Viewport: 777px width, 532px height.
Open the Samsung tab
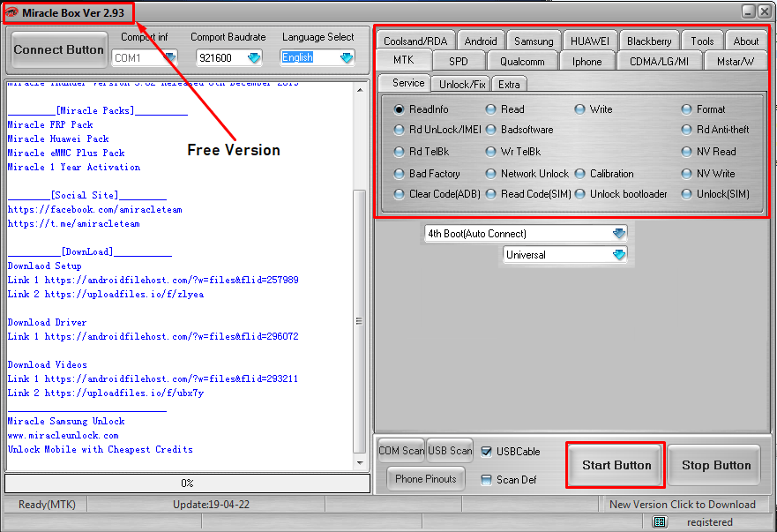click(x=534, y=41)
